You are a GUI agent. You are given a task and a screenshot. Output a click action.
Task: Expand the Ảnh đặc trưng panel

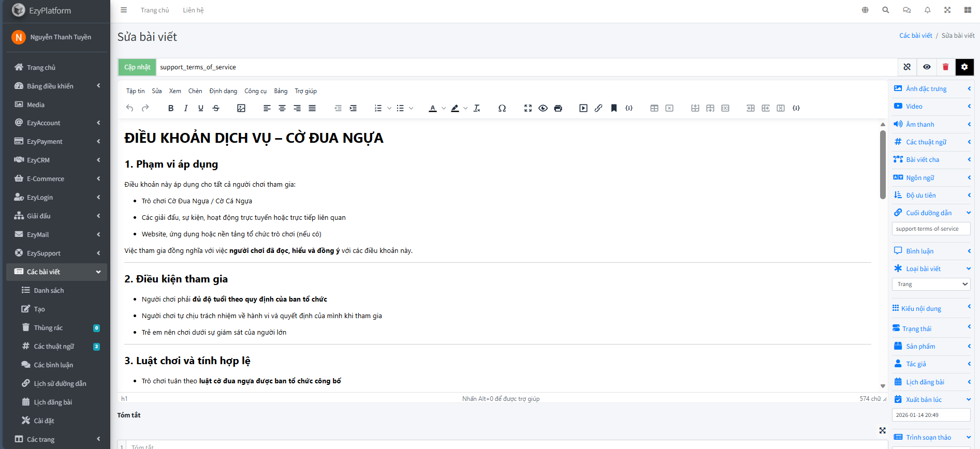click(x=931, y=88)
